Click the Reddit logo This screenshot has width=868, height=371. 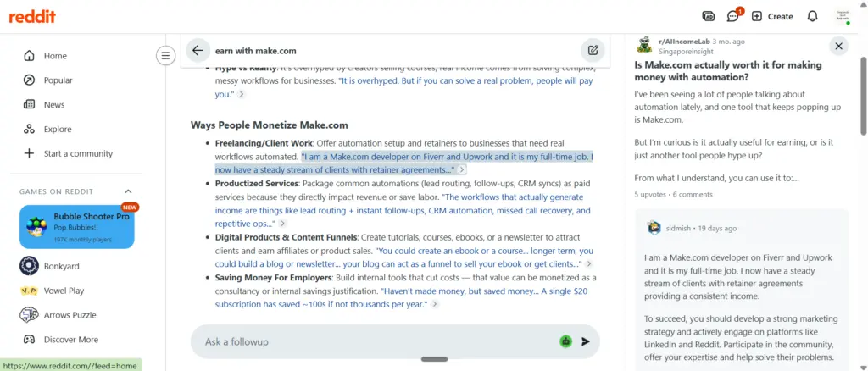point(32,17)
